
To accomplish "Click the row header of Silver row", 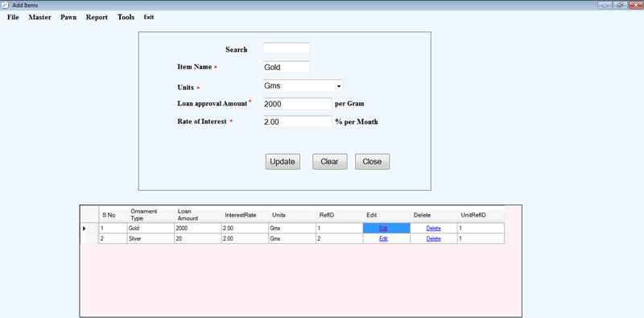I will [x=89, y=238].
